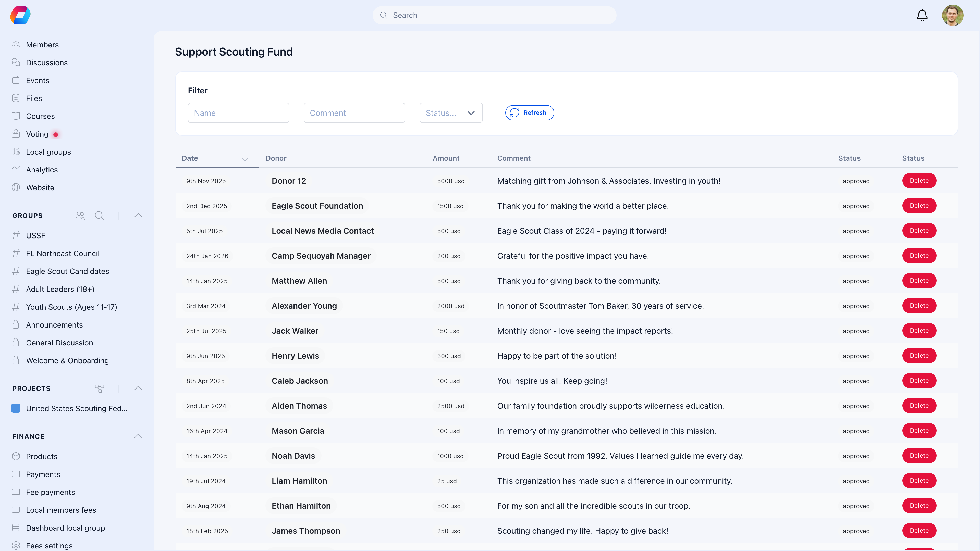Collapse the Groups section

click(x=139, y=215)
